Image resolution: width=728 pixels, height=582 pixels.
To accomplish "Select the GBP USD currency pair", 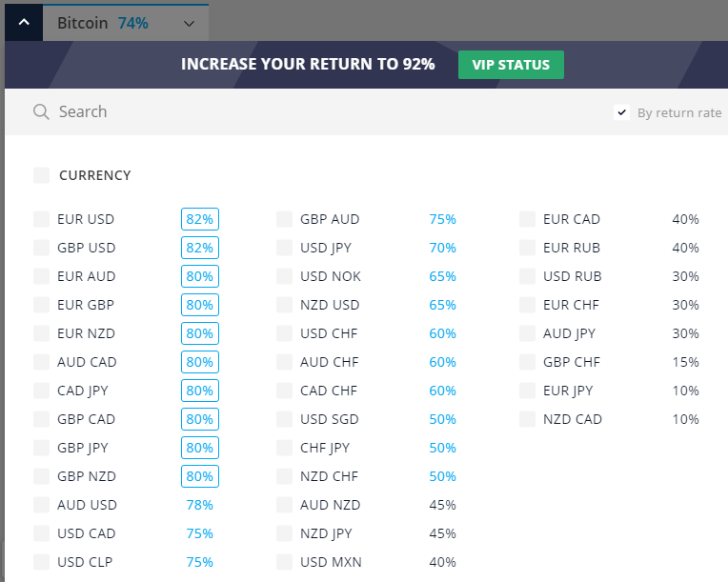I will point(87,248).
